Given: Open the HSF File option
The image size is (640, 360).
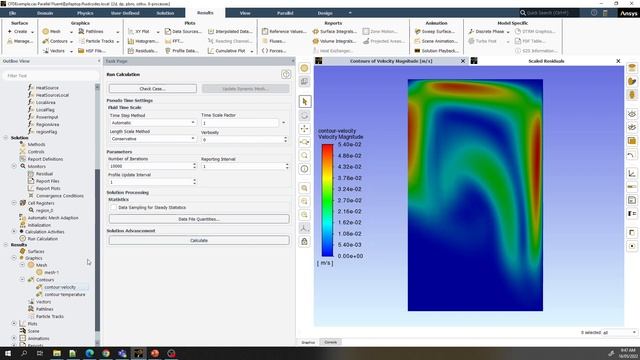Looking at the screenshot, I should point(91,51).
